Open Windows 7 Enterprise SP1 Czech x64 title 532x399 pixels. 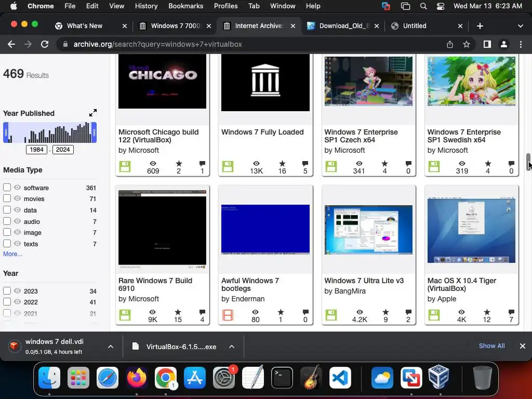361,136
